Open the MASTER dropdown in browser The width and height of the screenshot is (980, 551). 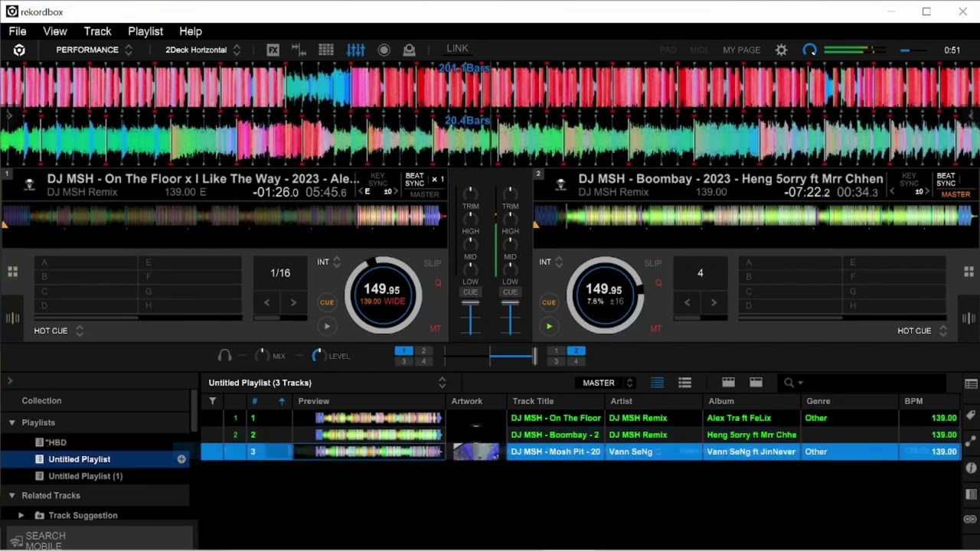pos(608,383)
